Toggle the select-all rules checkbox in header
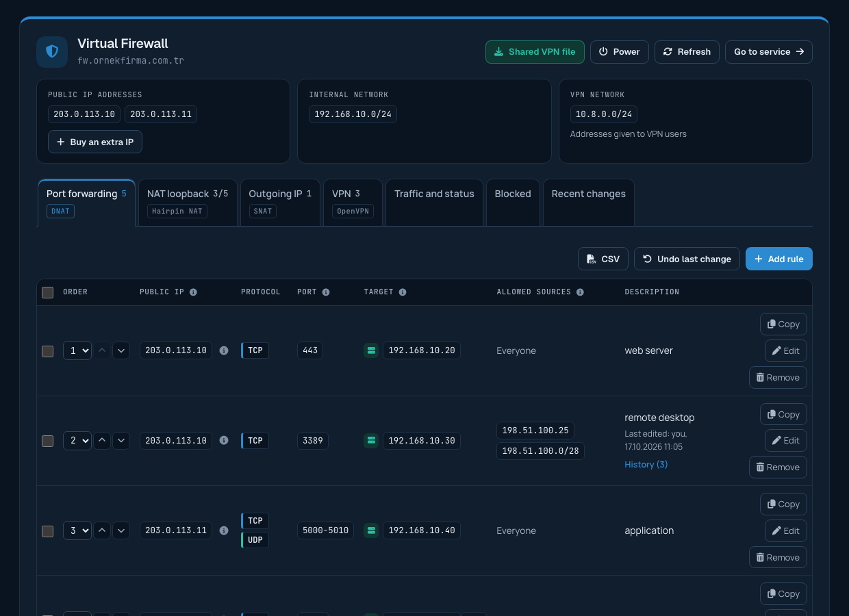Viewport: 849px width, 616px height. pyautogui.click(x=47, y=292)
